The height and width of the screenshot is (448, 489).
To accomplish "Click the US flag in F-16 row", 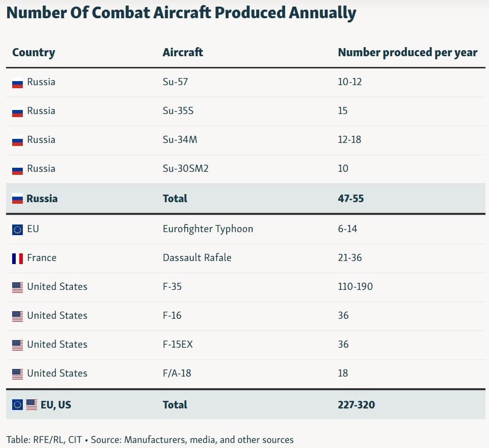I will coord(17,316).
